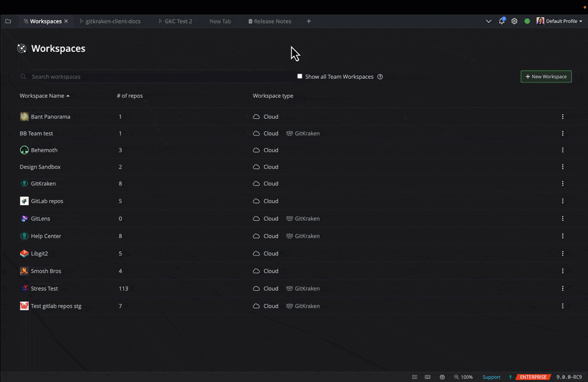Open more options for GitLab repos
Screen dimensions: 588x382
click(x=563, y=201)
